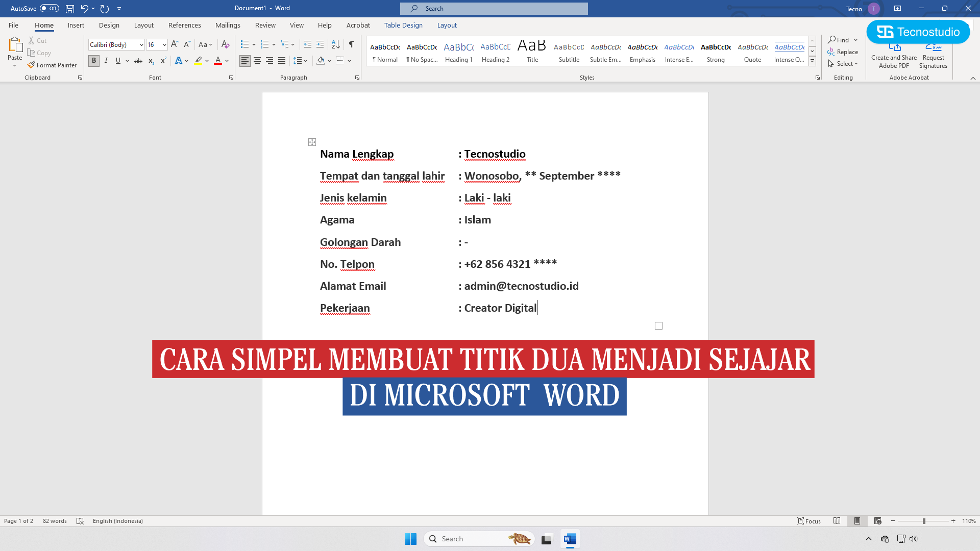Expand the numbering list dropdown arrow
Viewport: 980px width, 551px height.
coord(274,44)
